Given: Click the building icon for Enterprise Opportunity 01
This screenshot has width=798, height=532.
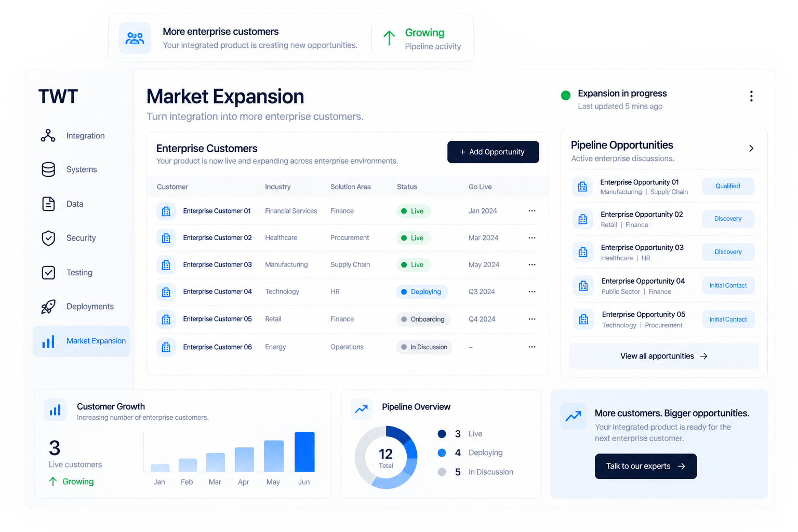Looking at the screenshot, I should [582, 187].
